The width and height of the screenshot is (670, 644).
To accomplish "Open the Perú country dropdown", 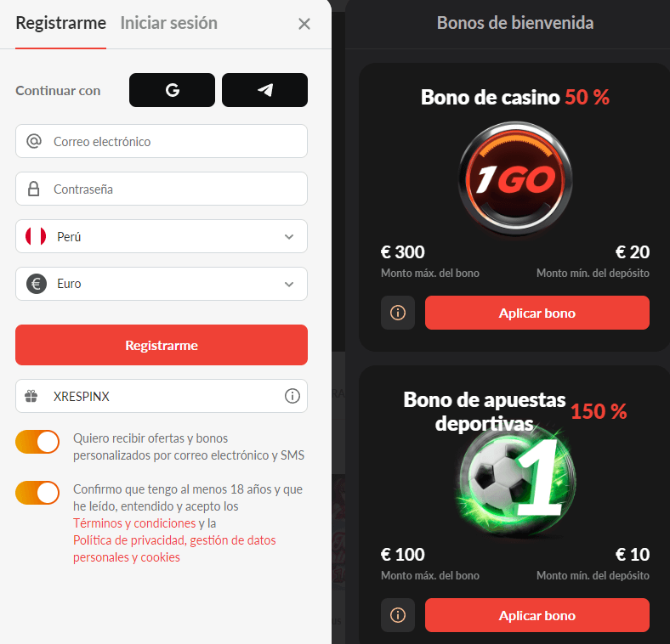I will coord(162,236).
